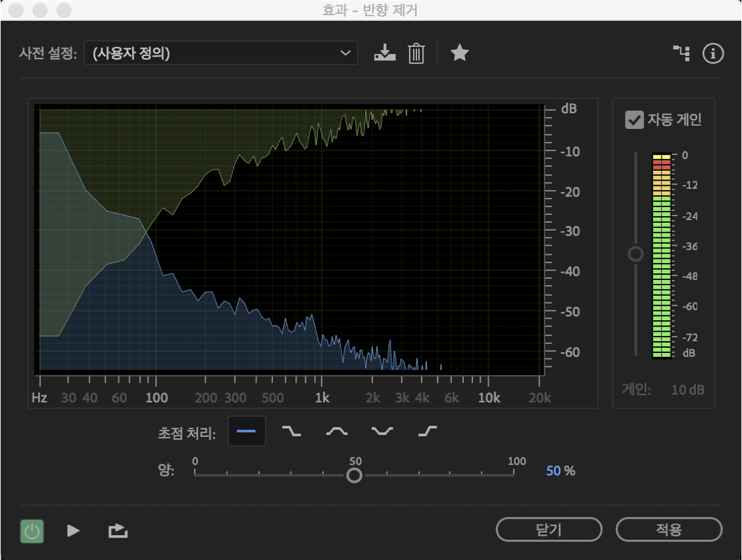Click the 적용 apply button
This screenshot has width=742, height=560.
pos(668,529)
